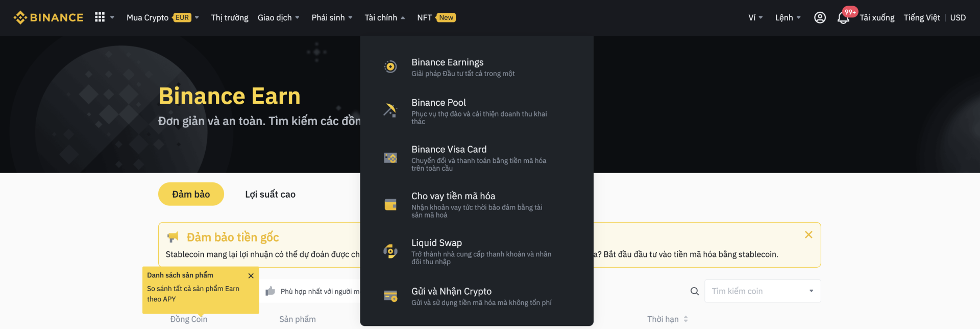Click the Sản phẩm column header

point(298,319)
